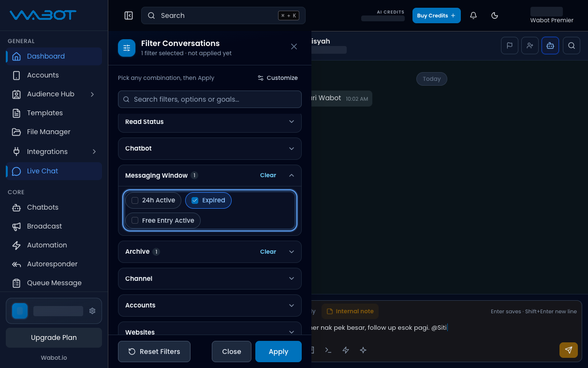The height and width of the screenshot is (368, 588).
Task: Open Queue Message
Action: (x=54, y=283)
